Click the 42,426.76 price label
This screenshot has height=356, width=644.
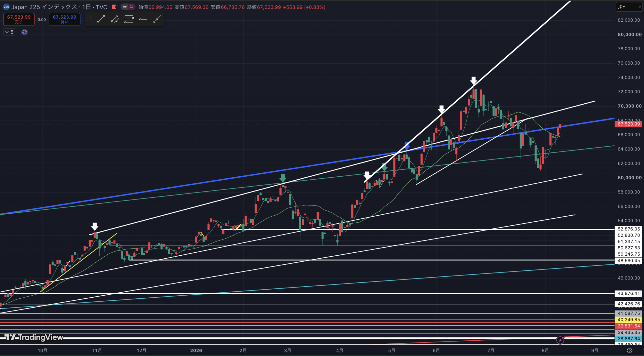click(x=629, y=304)
